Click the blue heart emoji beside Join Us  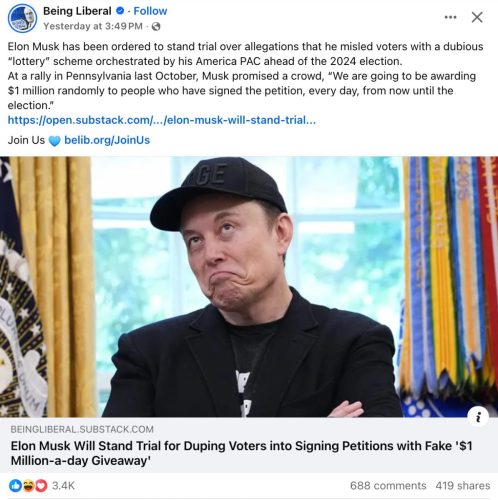pos(54,141)
